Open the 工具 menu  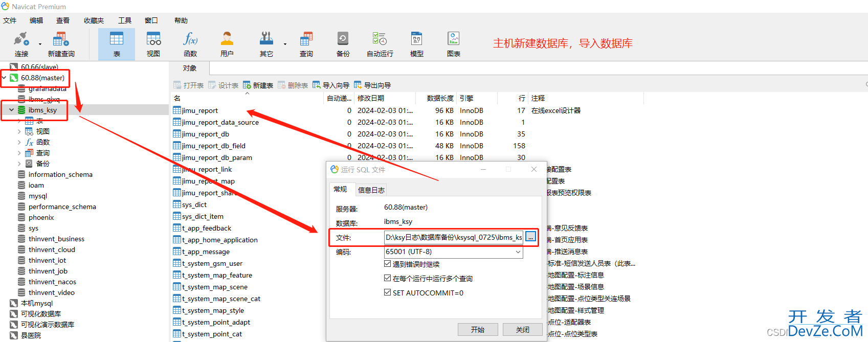(x=125, y=20)
